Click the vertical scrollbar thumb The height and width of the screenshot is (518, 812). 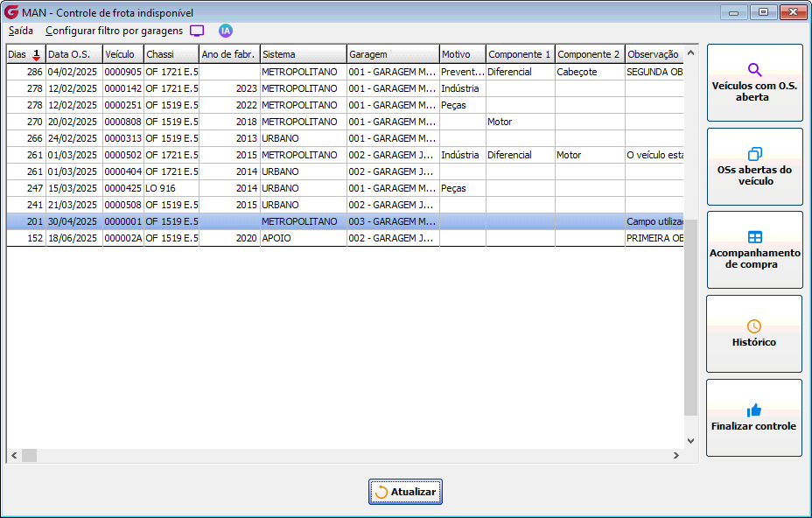point(690,317)
